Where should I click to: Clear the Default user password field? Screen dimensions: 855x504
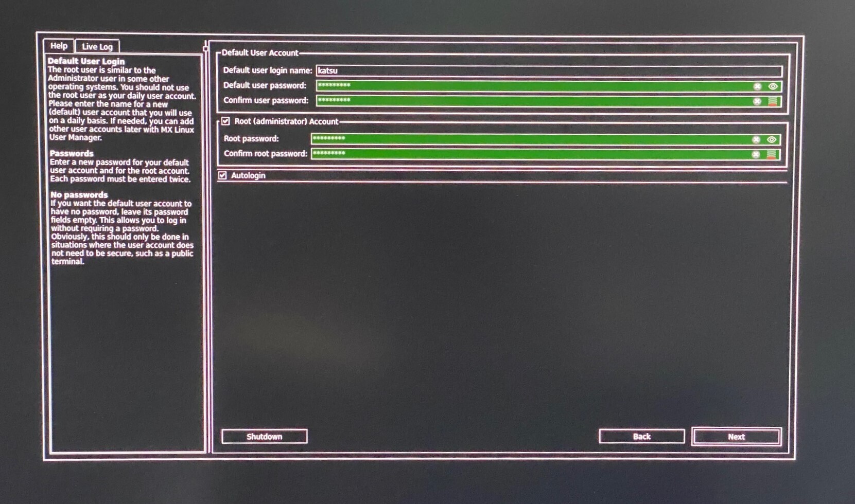pos(756,86)
